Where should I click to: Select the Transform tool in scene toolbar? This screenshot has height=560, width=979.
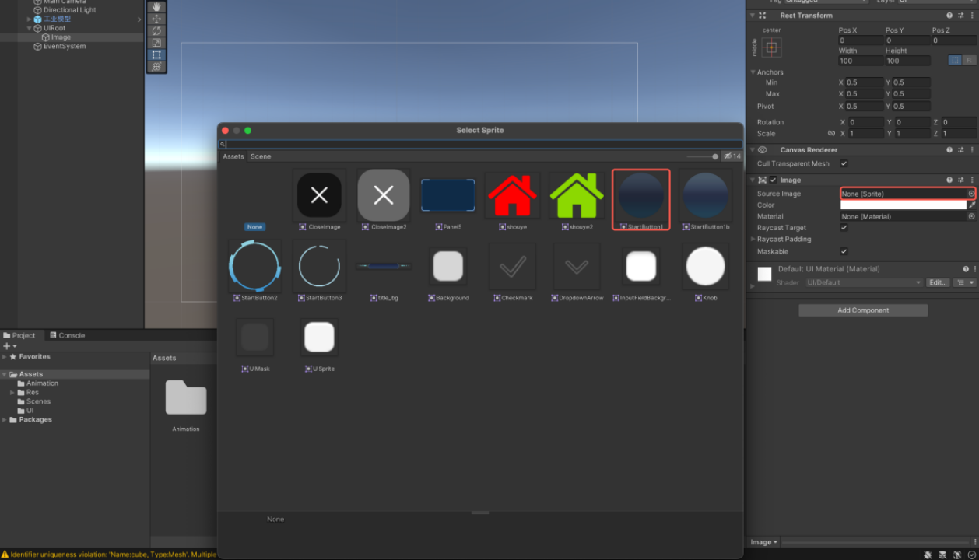click(x=156, y=67)
